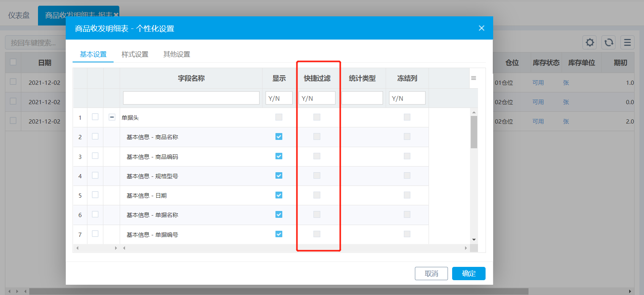
Task: Enable 冻结列 for 基本信息 - 单据名称
Action: (x=407, y=214)
